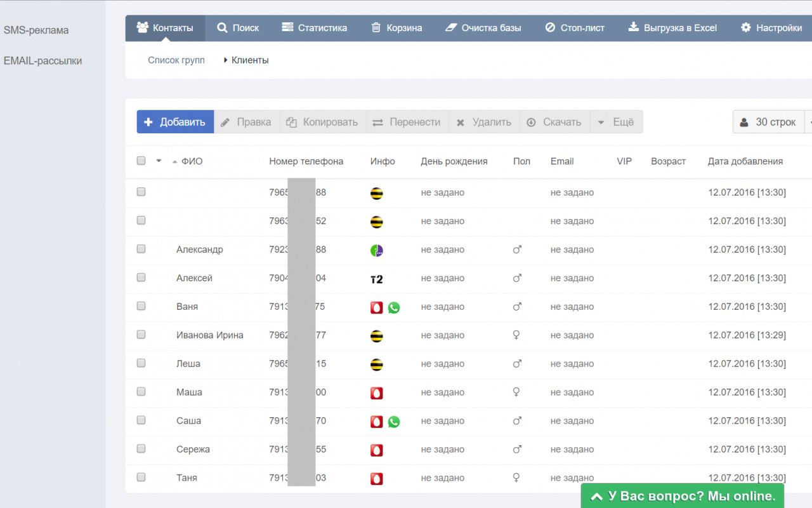This screenshot has width=812, height=508.
Task: Click female gender symbol for Таня
Action: [x=517, y=478]
